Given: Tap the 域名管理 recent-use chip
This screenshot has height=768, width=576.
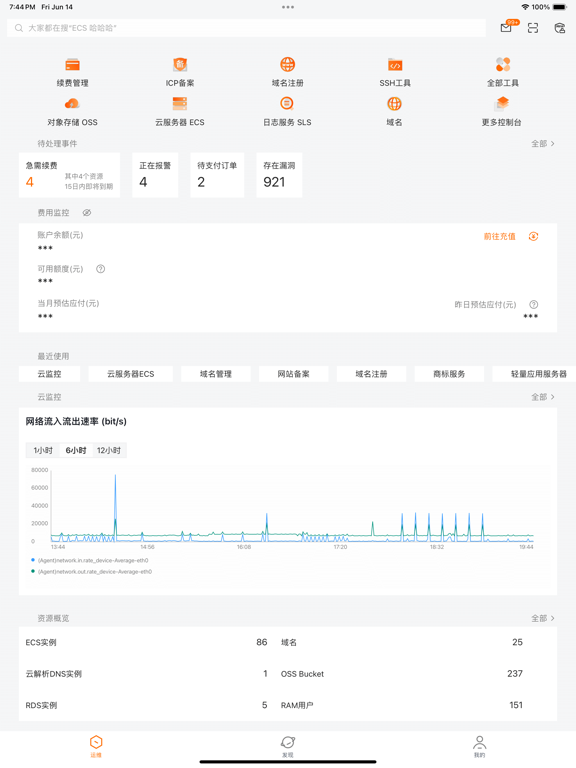Looking at the screenshot, I should 216,374.
